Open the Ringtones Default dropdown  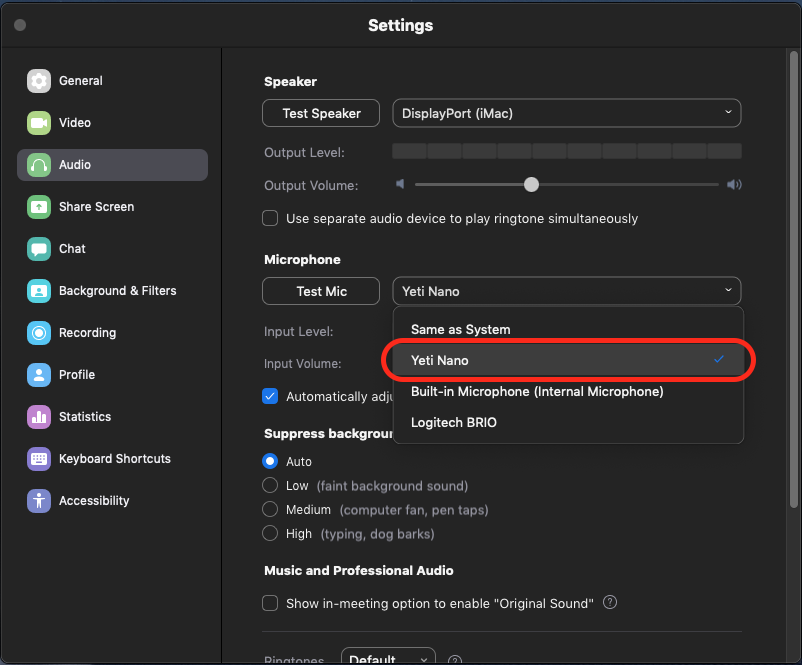click(x=388, y=659)
